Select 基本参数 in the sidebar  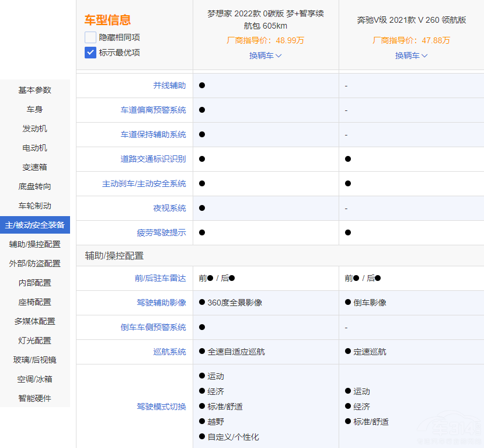pos(35,90)
